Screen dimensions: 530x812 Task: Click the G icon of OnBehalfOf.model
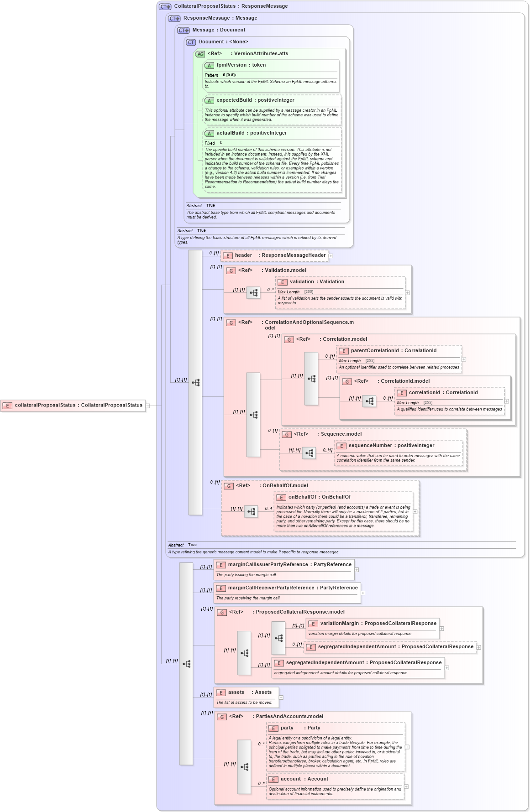pyautogui.click(x=229, y=486)
